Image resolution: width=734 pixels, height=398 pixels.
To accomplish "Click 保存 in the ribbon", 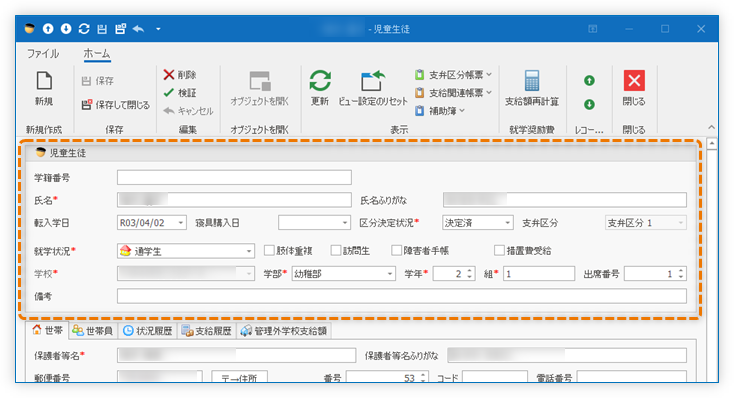I will tap(98, 81).
